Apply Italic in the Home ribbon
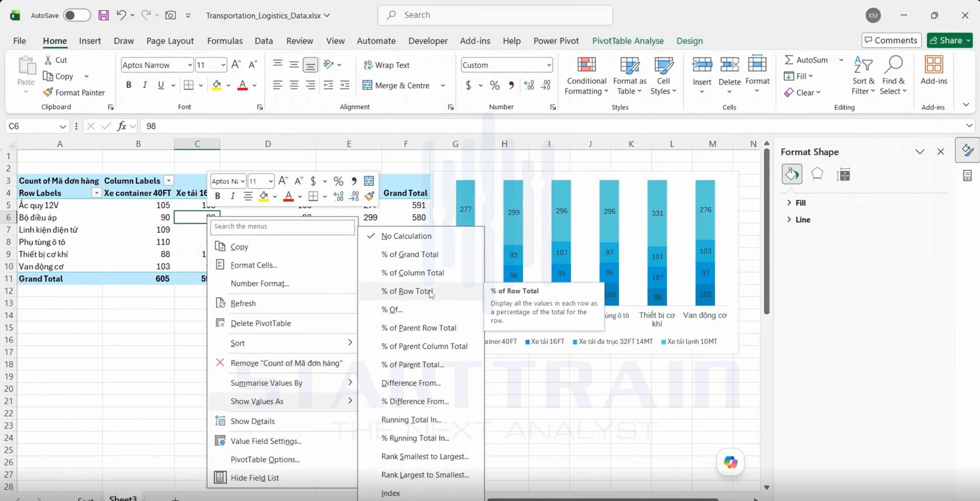Screen dimensions: 980x501 pyautogui.click(x=145, y=85)
